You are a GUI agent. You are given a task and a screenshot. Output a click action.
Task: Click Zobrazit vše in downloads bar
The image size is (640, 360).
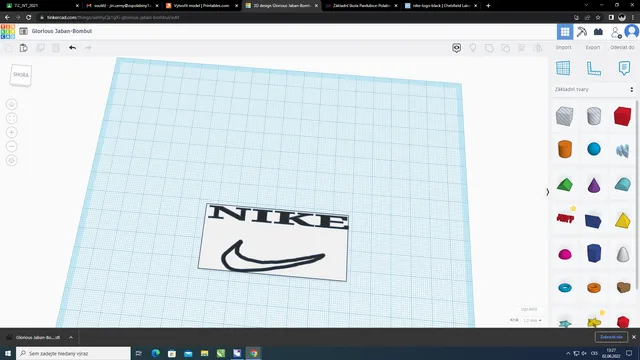tap(611, 337)
